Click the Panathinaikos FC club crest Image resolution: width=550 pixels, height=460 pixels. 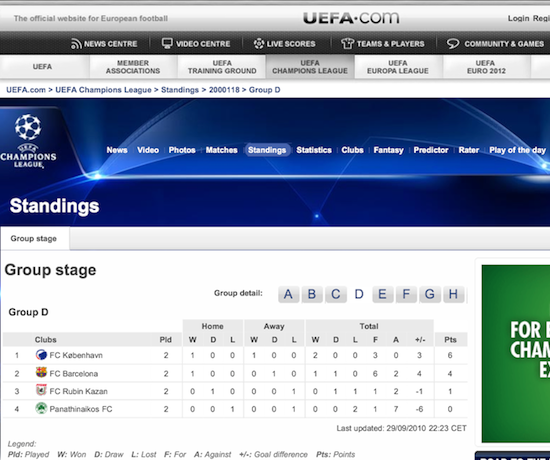pos(41,408)
